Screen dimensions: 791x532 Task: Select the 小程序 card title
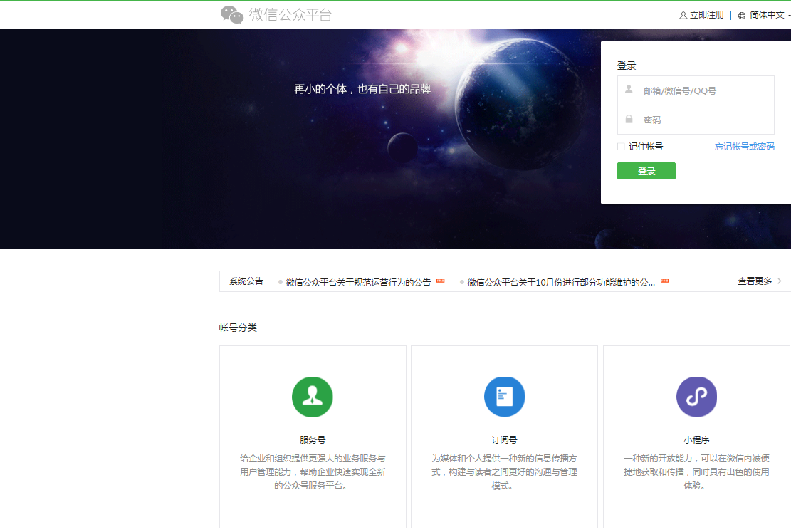pos(697,440)
